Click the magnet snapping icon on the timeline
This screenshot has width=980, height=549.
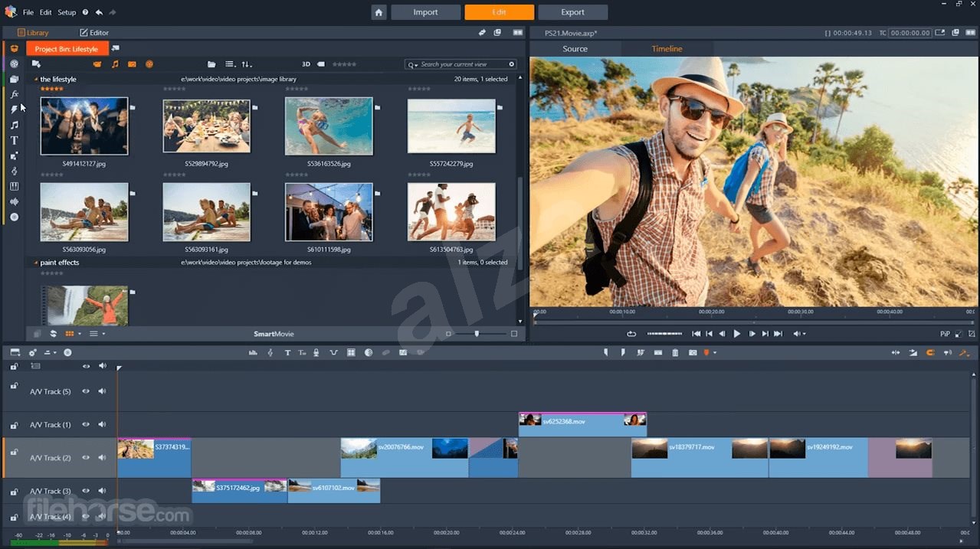(931, 353)
